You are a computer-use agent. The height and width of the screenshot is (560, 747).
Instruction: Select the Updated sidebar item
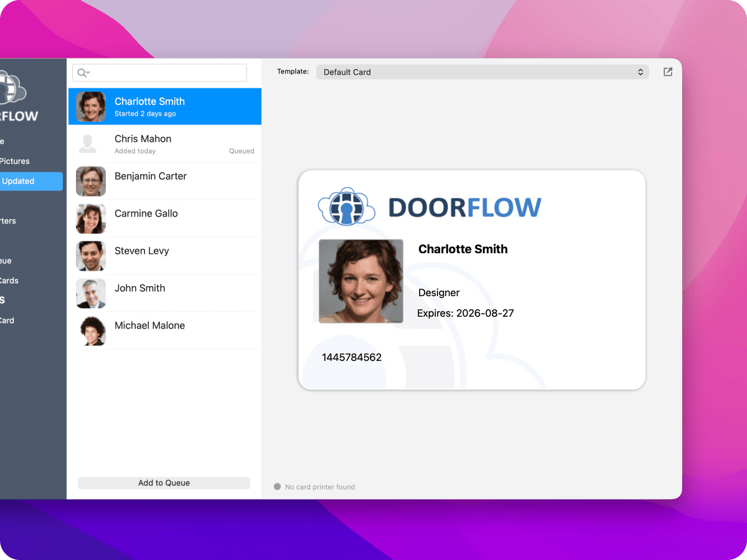[x=31, y=181]
